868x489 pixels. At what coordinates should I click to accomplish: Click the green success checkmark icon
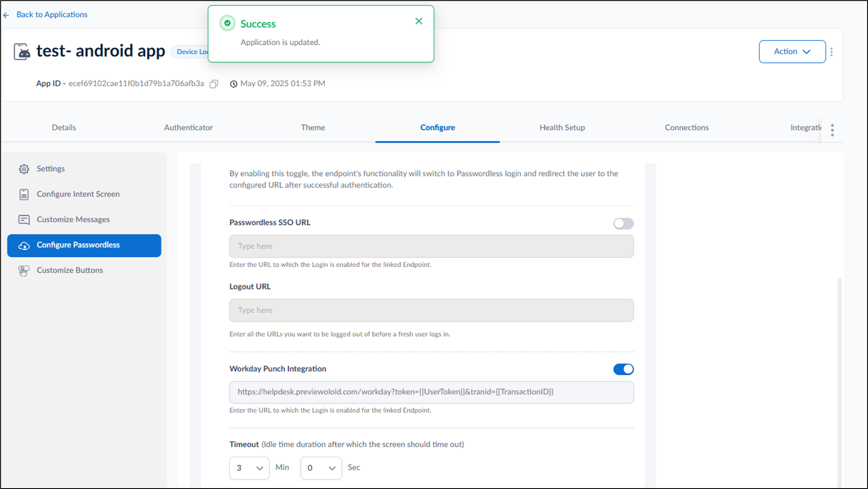click(227, 23)
